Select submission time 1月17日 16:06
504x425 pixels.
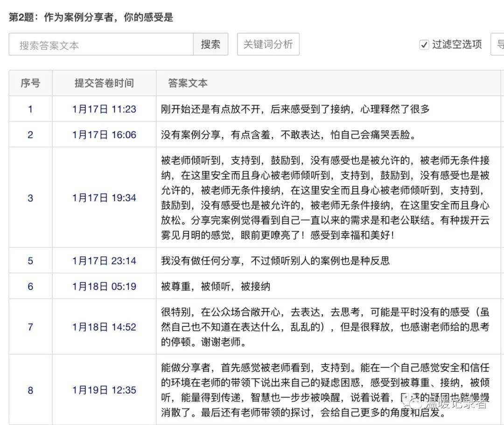click(x=104, y=135)
